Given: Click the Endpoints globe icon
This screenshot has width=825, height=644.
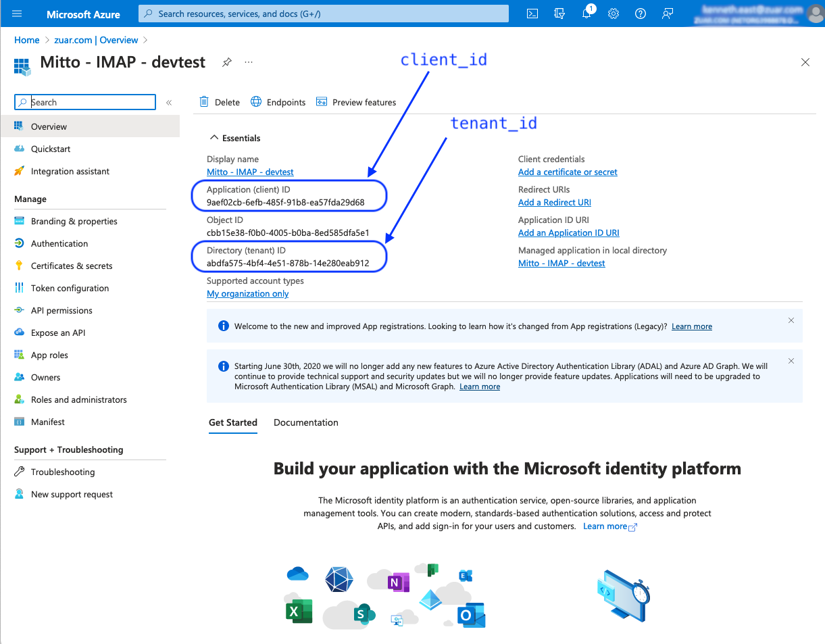Looking at the screenshot, I should coord(256,102).
